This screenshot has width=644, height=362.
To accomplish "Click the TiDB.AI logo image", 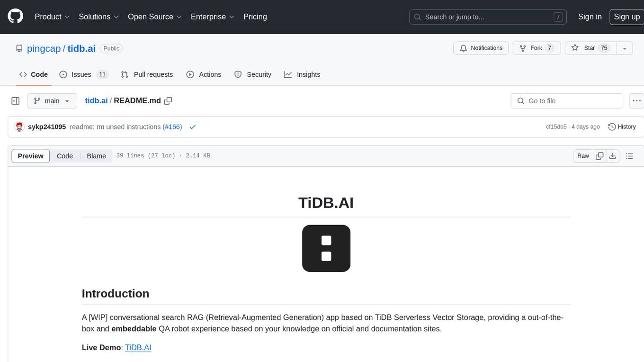I will [x=326, y=248].
